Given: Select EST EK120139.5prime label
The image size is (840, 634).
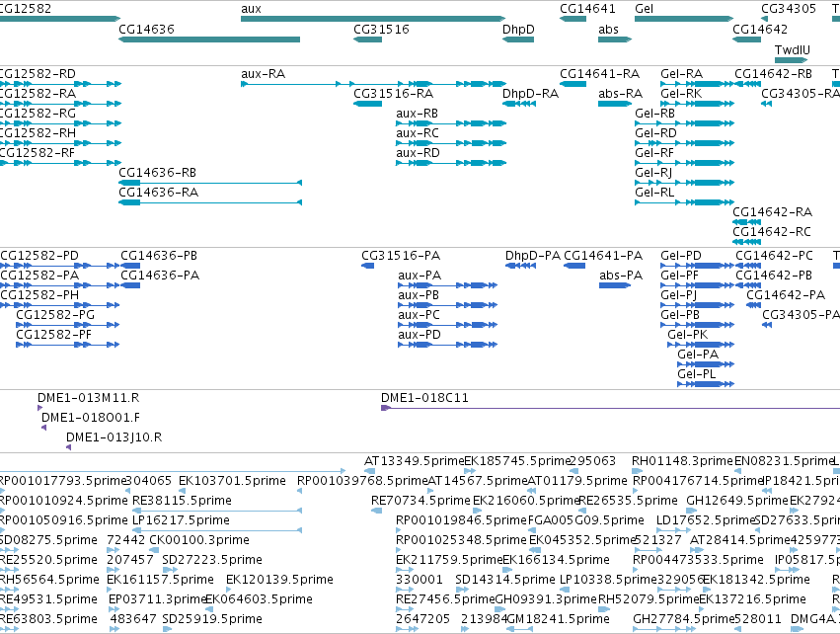Looking at the screenshot, I should pyautogui.click(x=279, y=580).
